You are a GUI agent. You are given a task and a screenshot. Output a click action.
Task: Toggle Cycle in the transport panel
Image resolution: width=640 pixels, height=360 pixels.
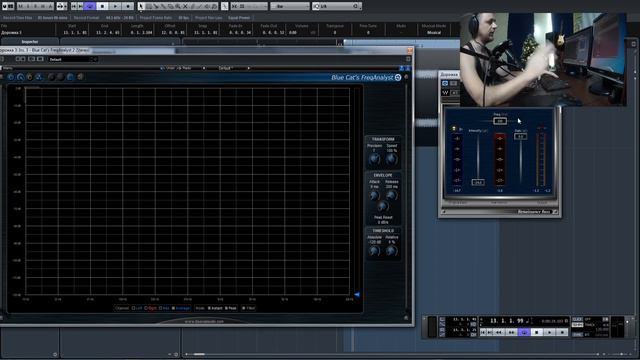[524, 332]
